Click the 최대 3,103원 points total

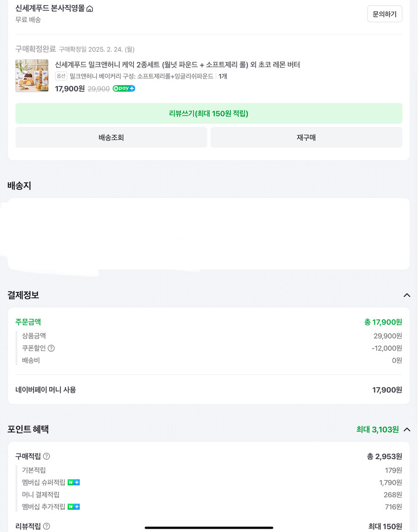(378, 429)
